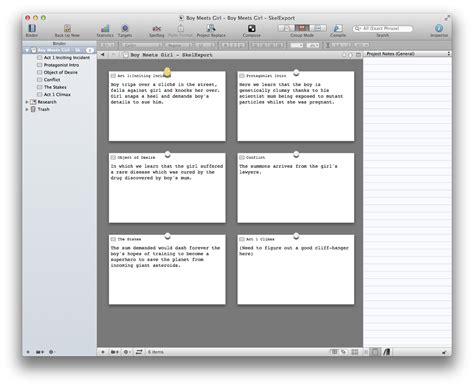Viewport: 474px width, 387px height.
Task: Click the "6 items" footer text
Action: 156,352
